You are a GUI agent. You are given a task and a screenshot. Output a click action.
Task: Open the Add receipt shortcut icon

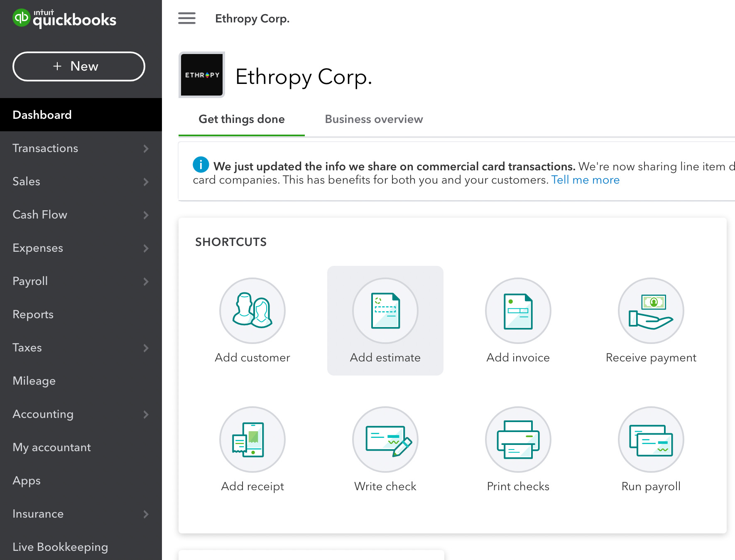tap(252, 440)
